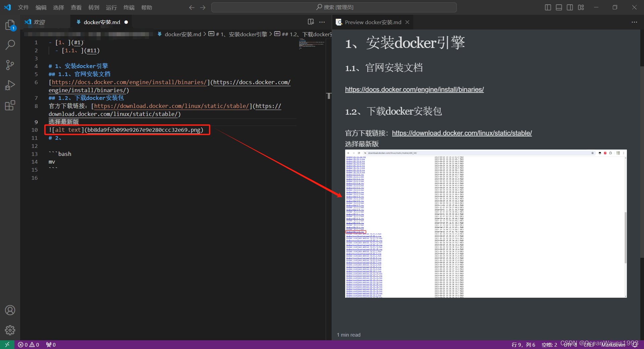The image size is (644, 349).
Task: Click the docker安装.md breadcrumb
Action: pyautogui.click(x=179, y=34)
